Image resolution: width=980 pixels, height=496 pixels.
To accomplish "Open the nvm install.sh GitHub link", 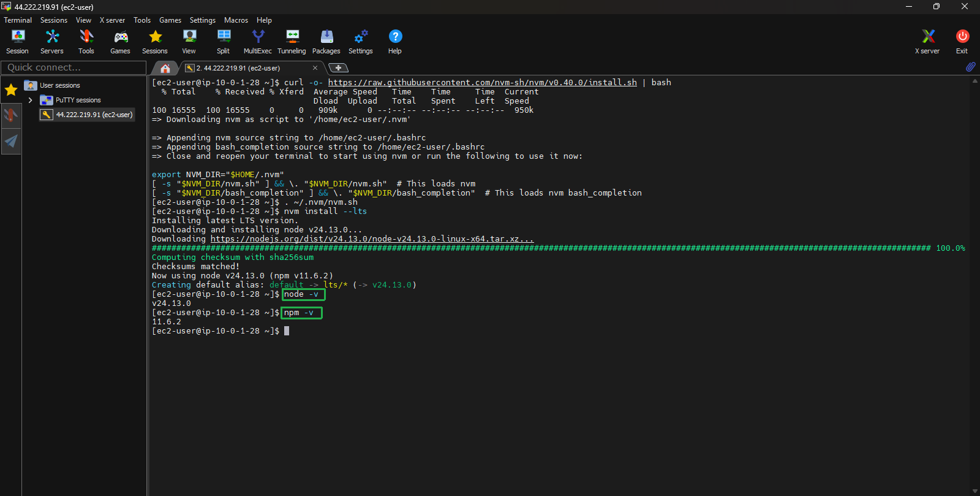I will [482, 82].
